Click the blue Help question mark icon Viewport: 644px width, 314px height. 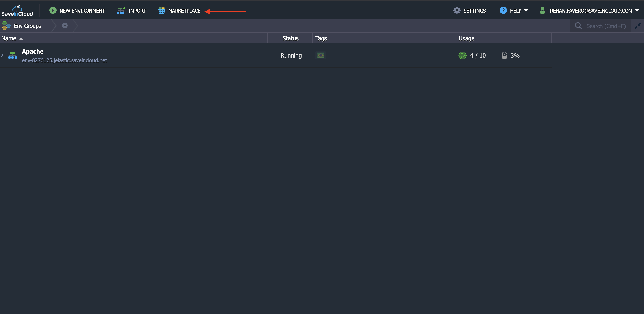tap(503, 11)
